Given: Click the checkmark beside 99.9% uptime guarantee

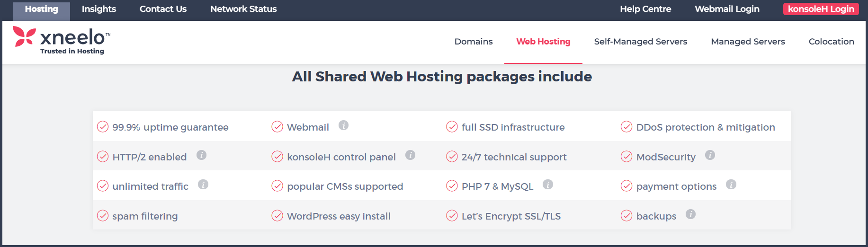Looking at the screenshot, I should 103,127.
